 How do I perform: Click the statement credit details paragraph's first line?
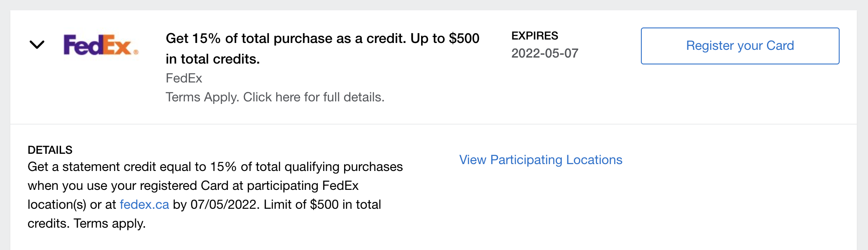(x=215, y=167)
